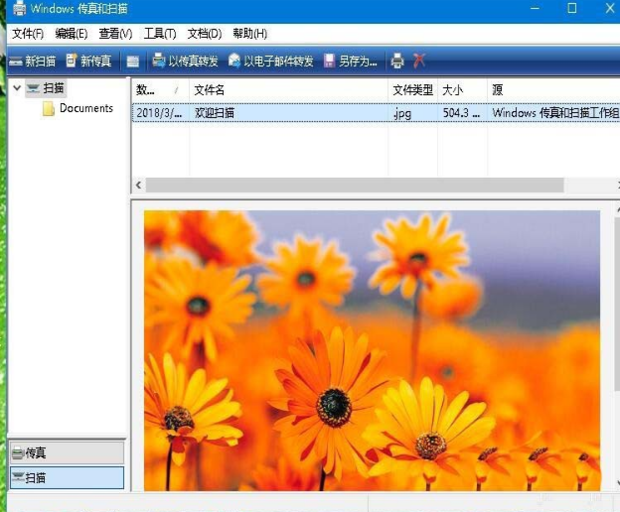Select the Documents folder in tree
The height and width of the screenshot is (512, 620).
tap(86, 108)
